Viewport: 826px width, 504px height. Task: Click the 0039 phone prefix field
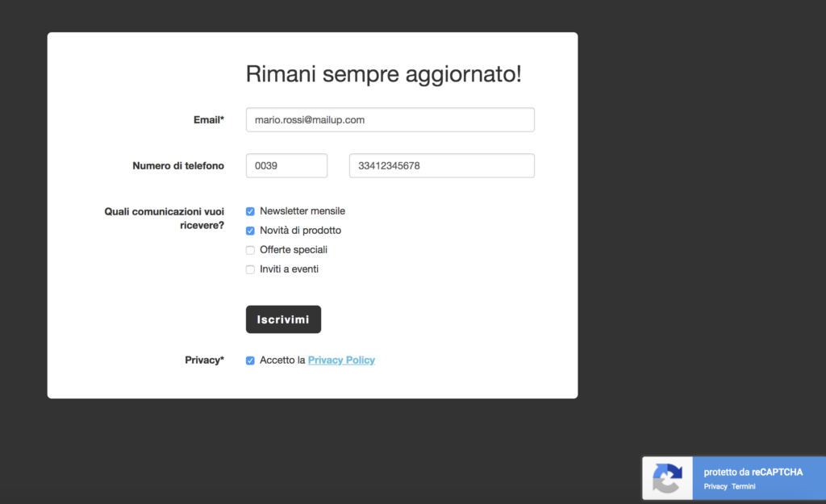click(286, 166)
